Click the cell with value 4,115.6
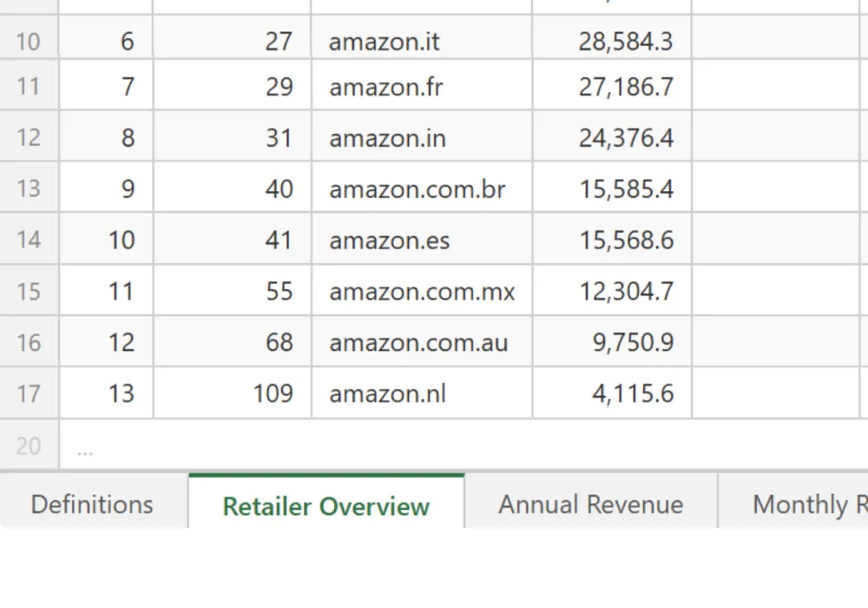Image resolution: width=868 pixels, height=608 pixels. pyautogui.click(x=611, y=393)
